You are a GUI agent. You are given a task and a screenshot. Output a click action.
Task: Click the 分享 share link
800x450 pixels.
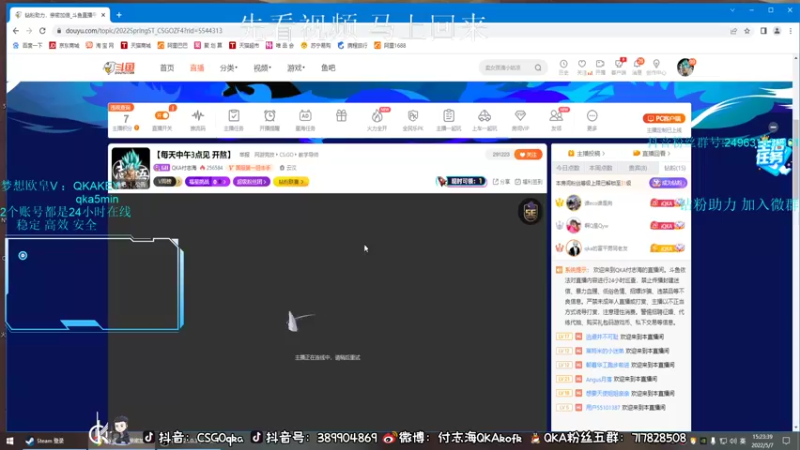[x=501, y=182]
